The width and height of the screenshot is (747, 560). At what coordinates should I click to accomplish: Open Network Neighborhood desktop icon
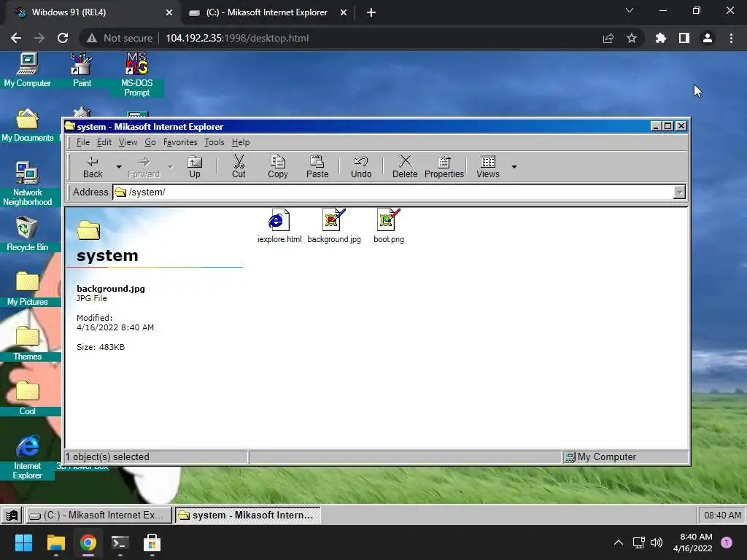pos(27,184)
